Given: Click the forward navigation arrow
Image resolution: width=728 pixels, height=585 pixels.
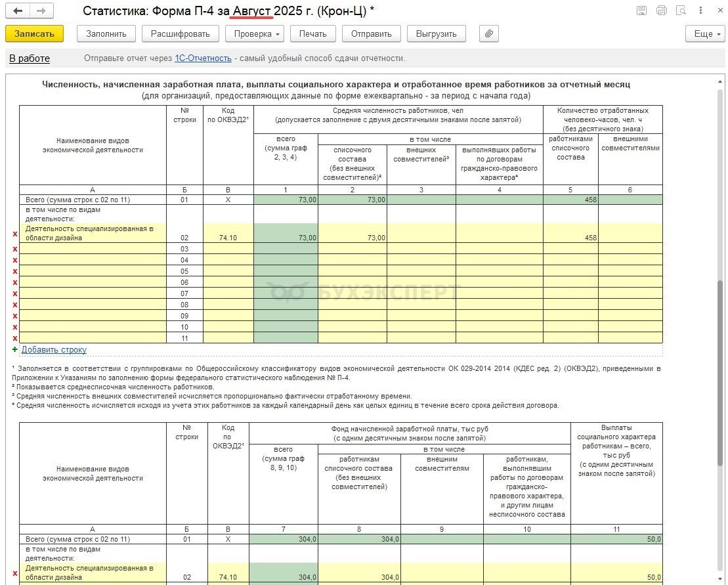Looking at the screenshot, I should [x=42, y=11].
